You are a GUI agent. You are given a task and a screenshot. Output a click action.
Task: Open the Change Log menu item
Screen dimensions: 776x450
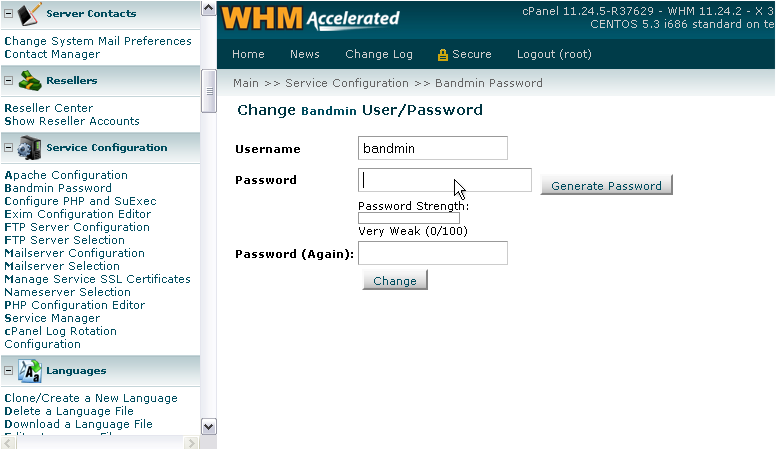pos(379,54)
